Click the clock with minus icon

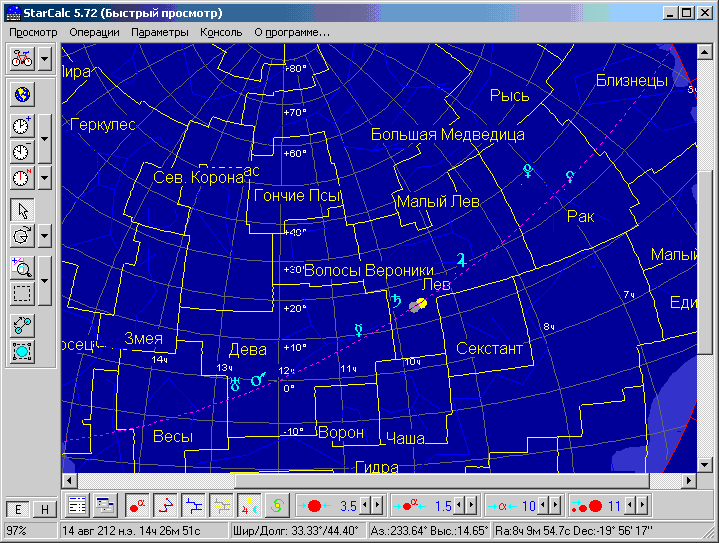coord(21,151)
